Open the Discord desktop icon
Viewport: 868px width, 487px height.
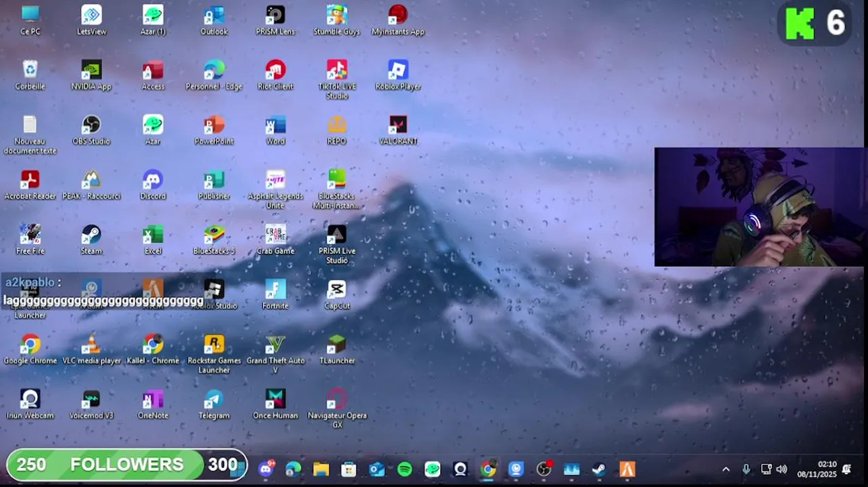tap(153, 184)
